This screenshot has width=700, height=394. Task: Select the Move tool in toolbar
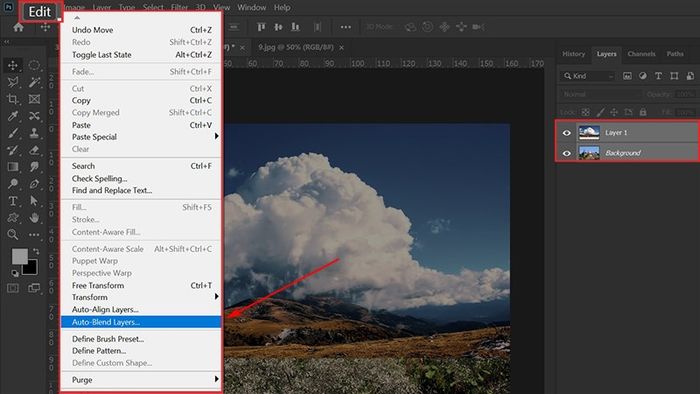pyautogui.click(x=12, y=65)
